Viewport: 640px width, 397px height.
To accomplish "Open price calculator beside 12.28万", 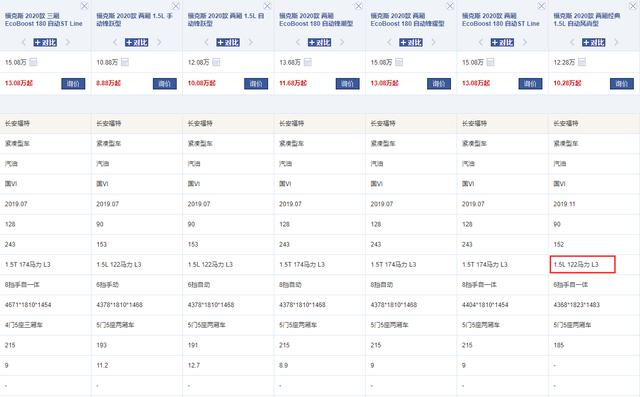I will tap(582, 62).
